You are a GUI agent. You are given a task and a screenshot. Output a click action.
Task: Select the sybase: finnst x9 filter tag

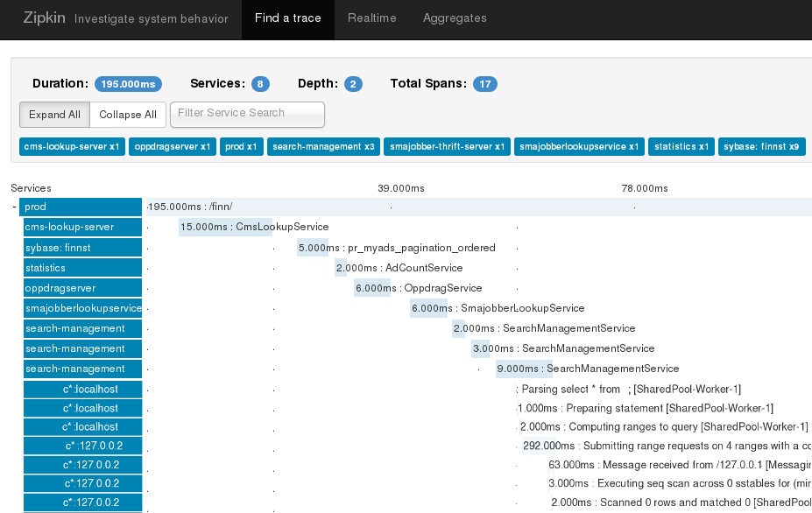[762, 147]
